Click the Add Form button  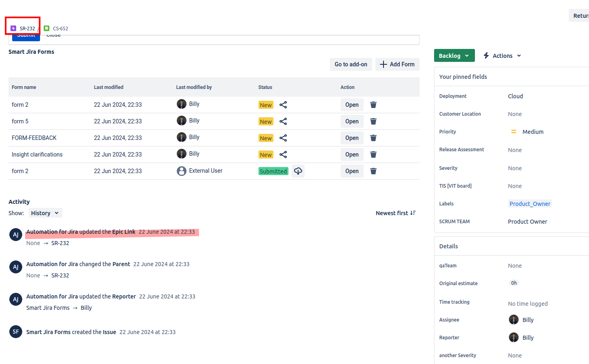(397, 64)
